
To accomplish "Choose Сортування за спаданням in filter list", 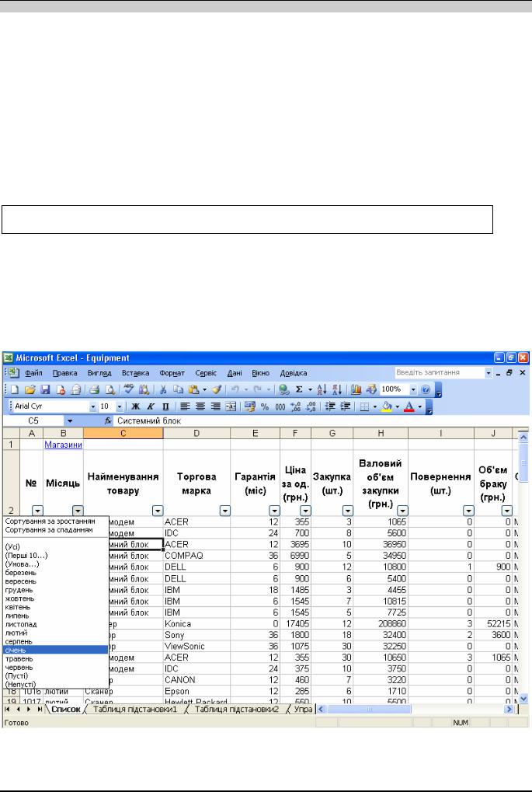I will (x=49, y=530).
